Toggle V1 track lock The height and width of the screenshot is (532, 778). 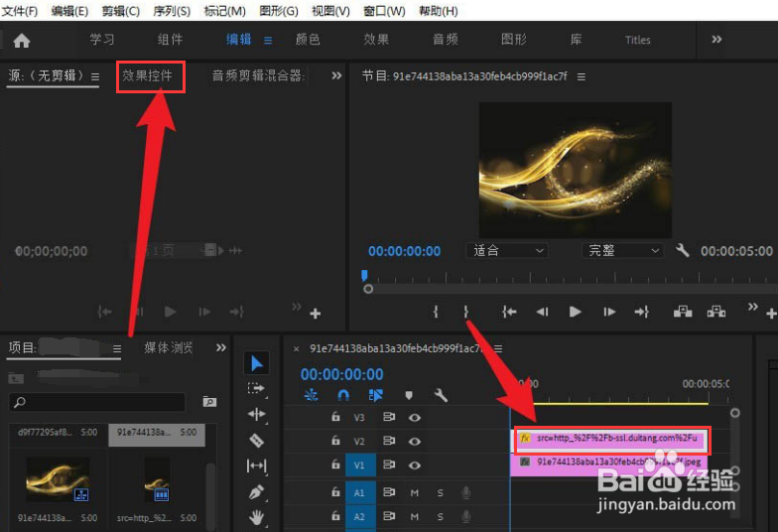tap(335, 465)
